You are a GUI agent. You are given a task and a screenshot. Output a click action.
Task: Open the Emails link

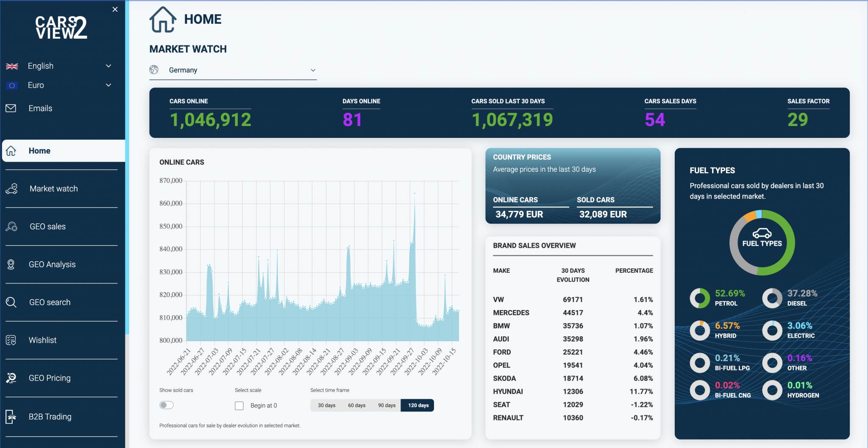40,108
